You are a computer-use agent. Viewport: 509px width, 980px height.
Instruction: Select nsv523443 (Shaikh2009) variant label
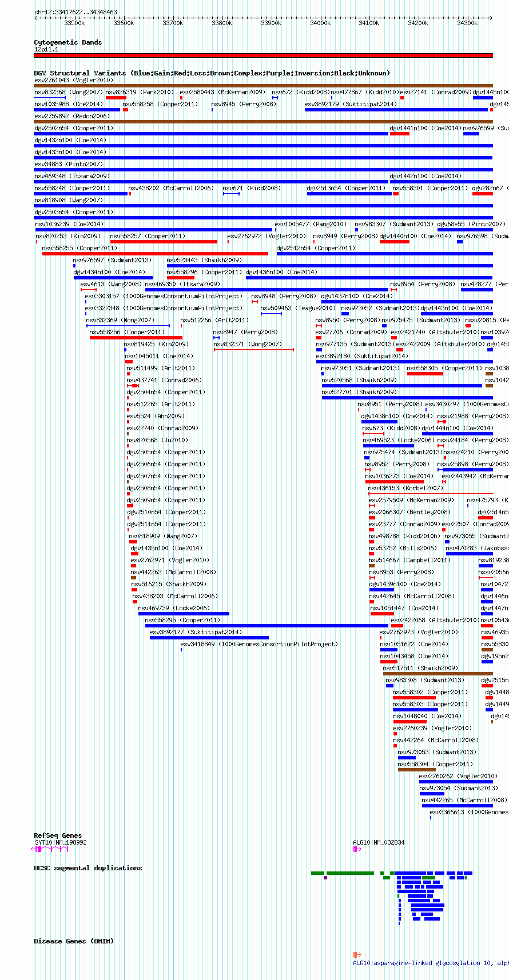204,260
